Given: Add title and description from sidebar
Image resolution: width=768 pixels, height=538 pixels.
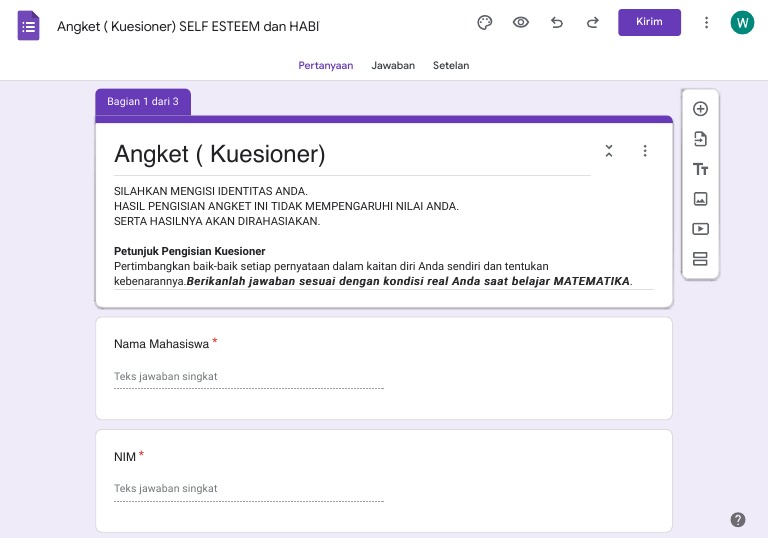Looking at the screenshot, I should [700, 169].
